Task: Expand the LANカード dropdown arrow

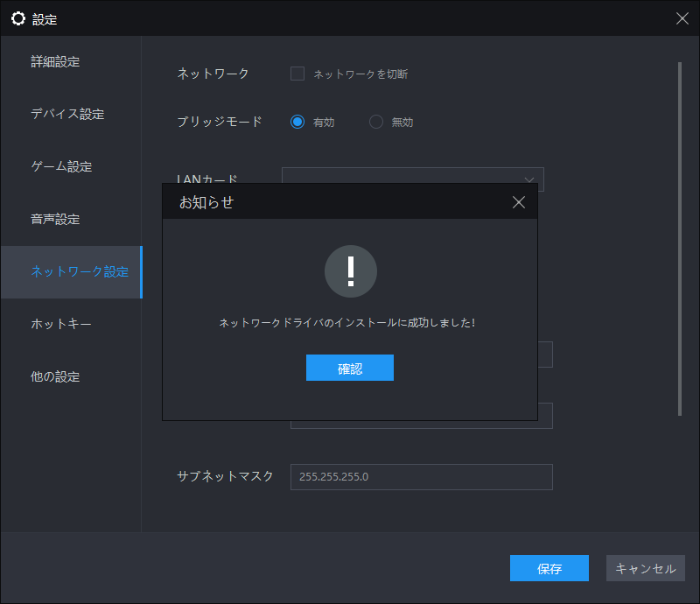Action: point(528,178)
